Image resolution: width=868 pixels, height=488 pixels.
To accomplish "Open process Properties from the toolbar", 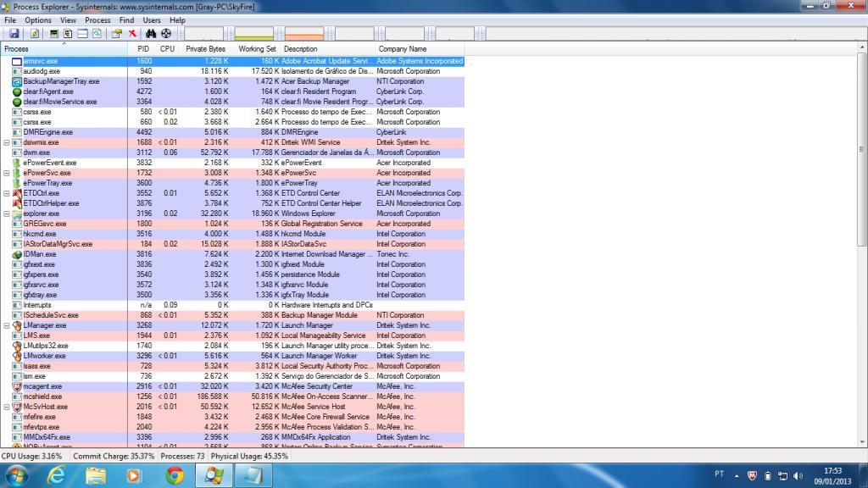I will click(116, 34).
